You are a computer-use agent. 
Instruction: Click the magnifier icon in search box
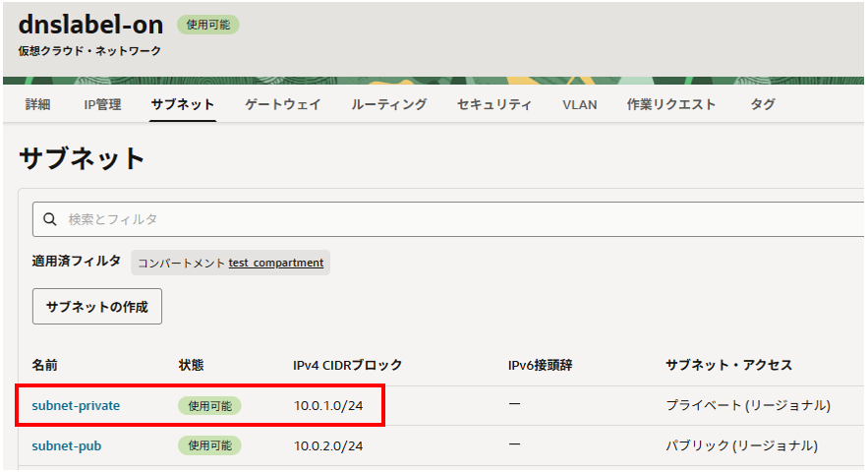pyautogui.click(x=49, y=219)
